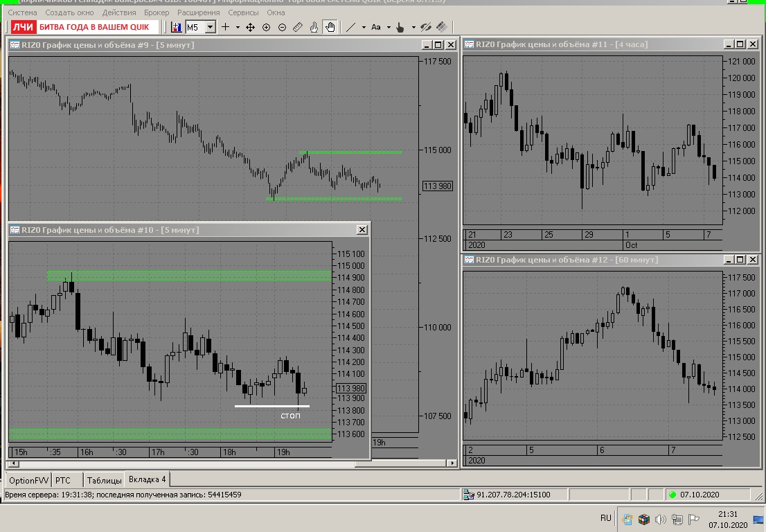Viewport: 766px width, 532px height.
Task: Select the four-arrow move chart tool
Action: (x=250, y=27)
